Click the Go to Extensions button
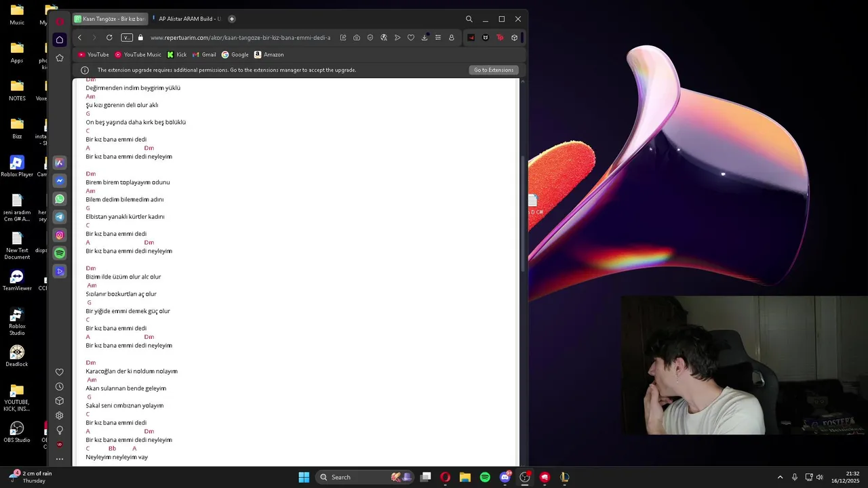The image size is (868, 488). [494, 70]
